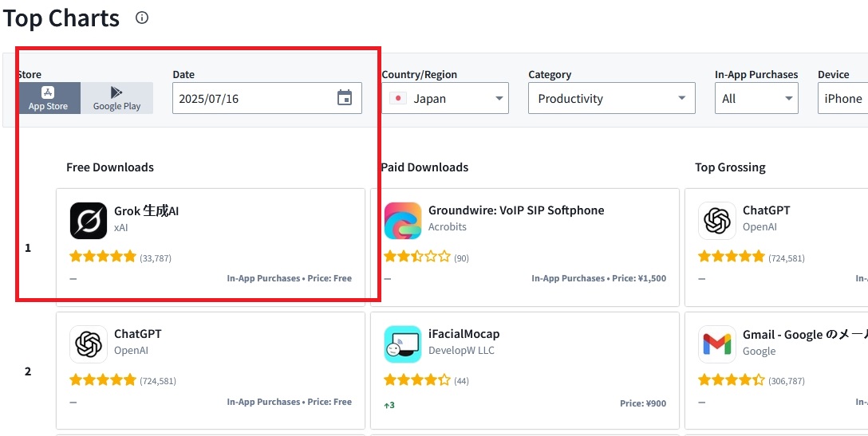Expand the In-App Purchases dropdown

pos(756,99)
